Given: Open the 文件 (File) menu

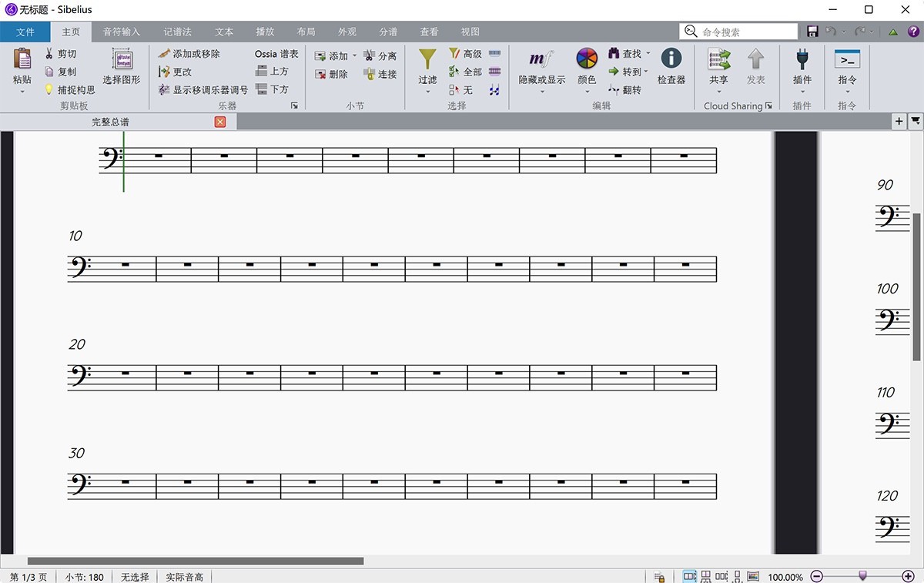Looking at the screenshot, I should [25, 32].
